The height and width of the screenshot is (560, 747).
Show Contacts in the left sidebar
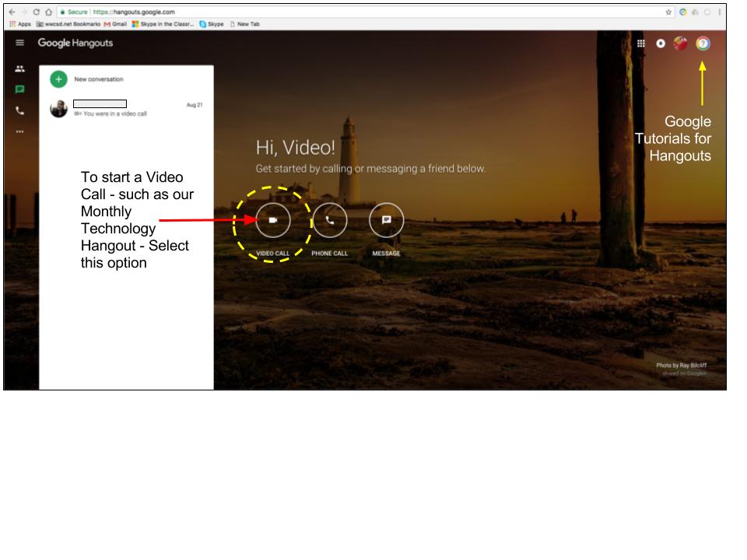(19, 69)
